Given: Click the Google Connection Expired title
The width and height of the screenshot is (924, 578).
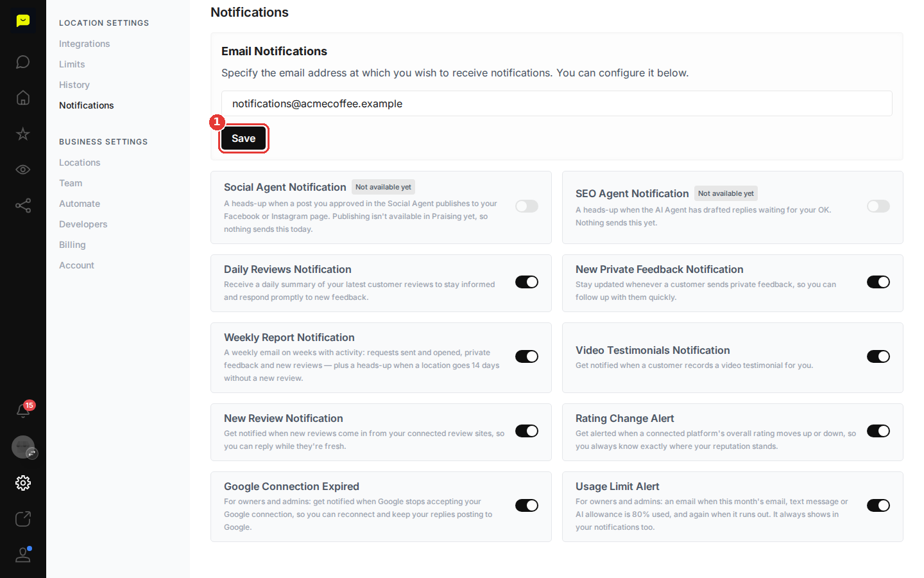Looking at the screenshot, I should point(291,486).
